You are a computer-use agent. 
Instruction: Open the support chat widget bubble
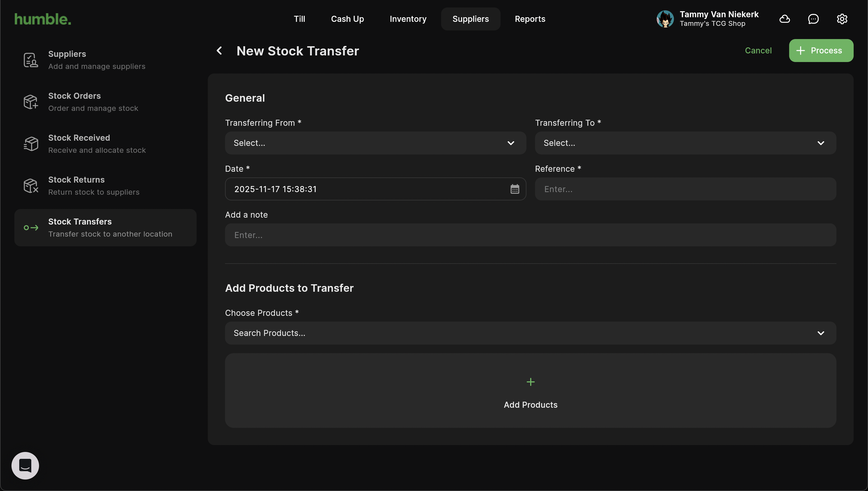tap(25, 465)
